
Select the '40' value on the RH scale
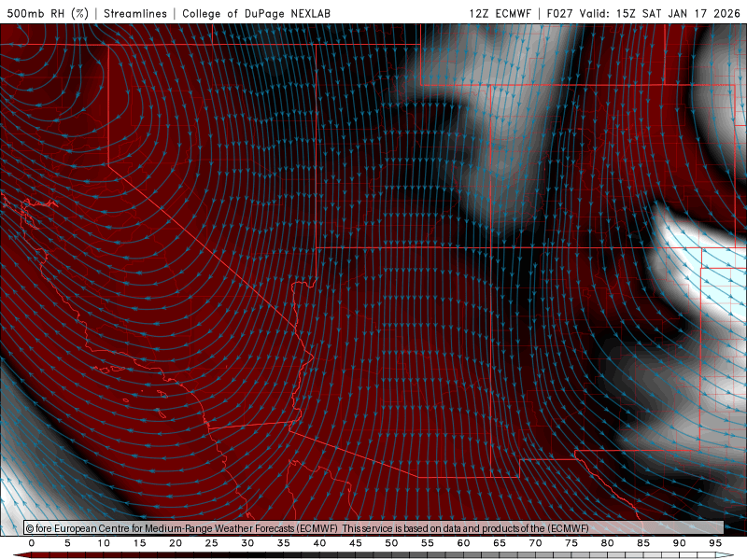[319, 543]
